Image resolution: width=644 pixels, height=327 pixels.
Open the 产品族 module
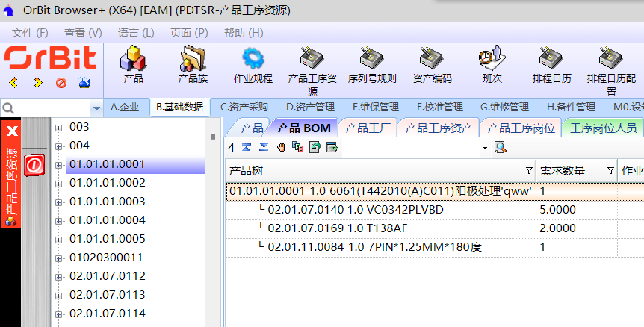pyautogui.click(x=193, y=65)
